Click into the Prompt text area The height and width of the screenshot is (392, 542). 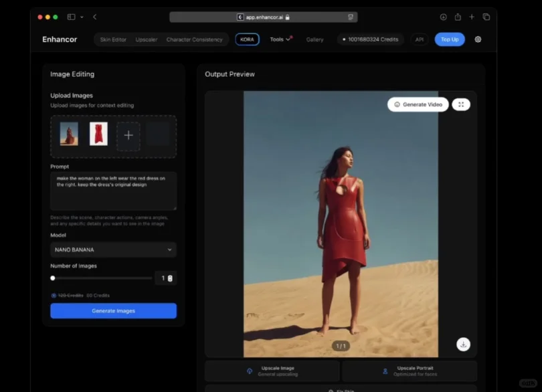pos(113,191)
